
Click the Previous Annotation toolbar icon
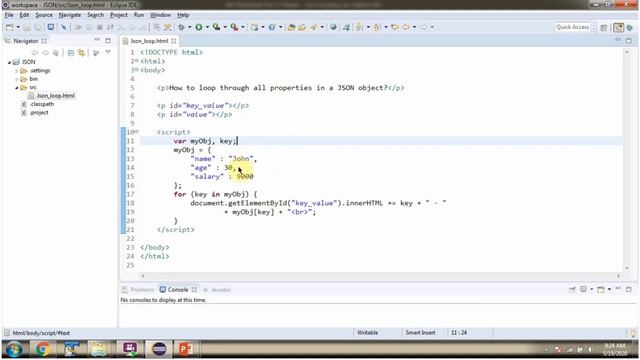377,27
